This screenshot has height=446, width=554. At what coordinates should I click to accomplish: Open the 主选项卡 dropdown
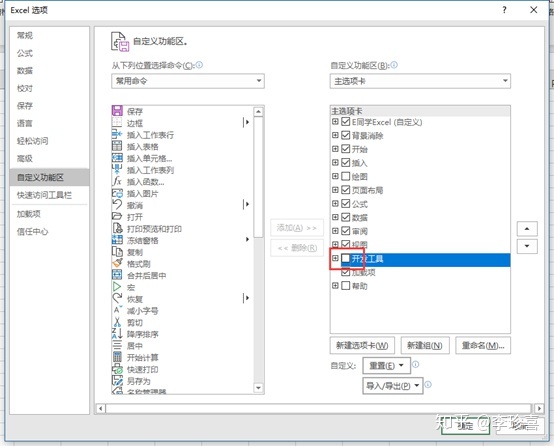pos(420,81)
